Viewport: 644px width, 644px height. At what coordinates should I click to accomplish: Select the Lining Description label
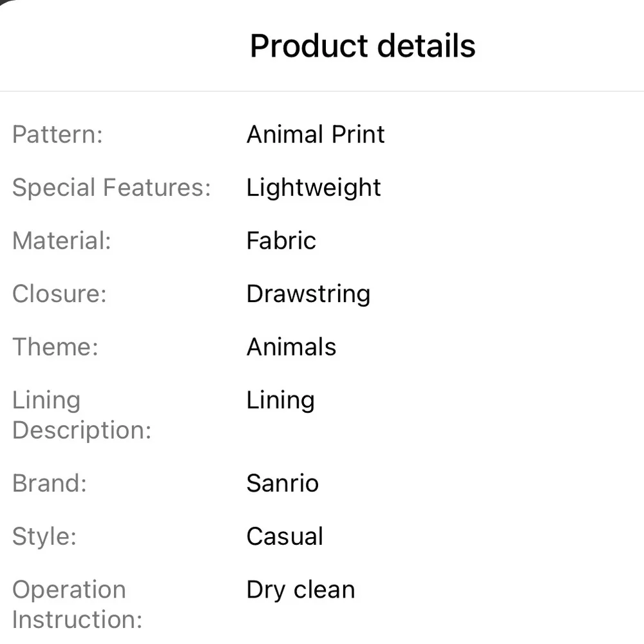click(82, 415)
